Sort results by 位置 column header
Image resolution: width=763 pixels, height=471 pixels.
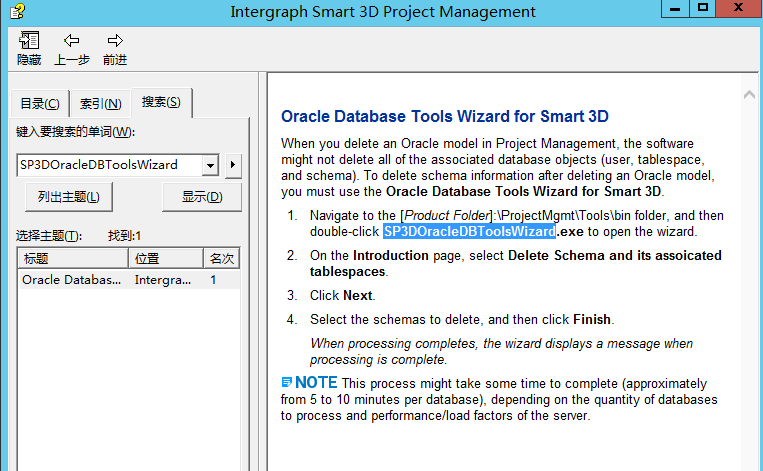coord(166,258)
